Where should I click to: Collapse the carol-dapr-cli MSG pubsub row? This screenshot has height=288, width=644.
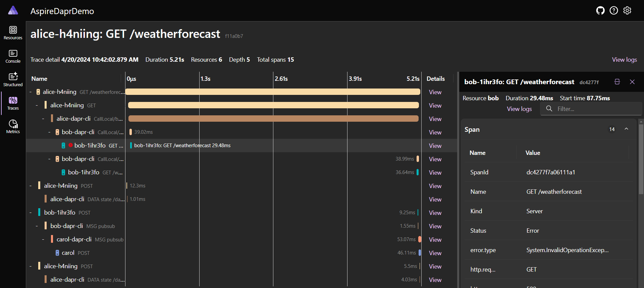point(43,239)
